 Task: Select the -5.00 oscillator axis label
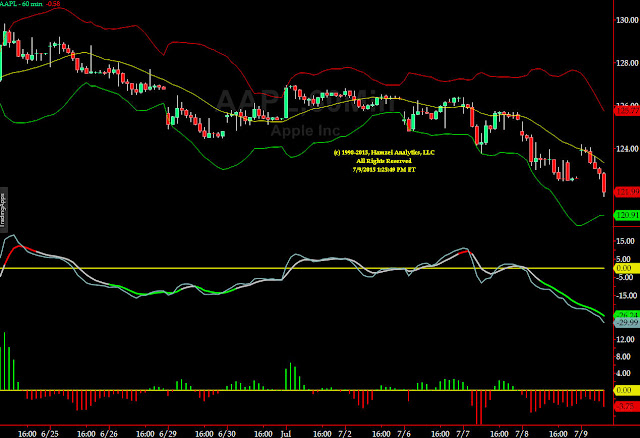(x=625, y=278)
